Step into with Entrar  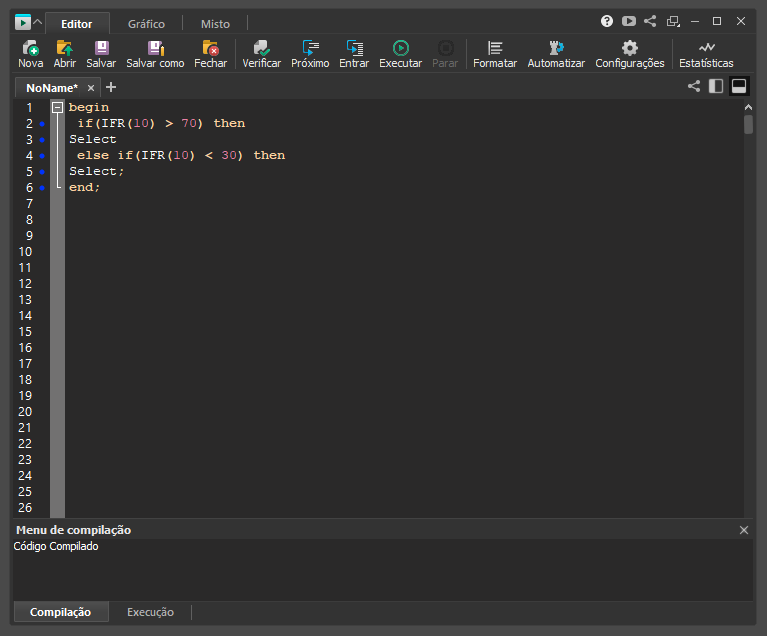click(x=354, y=54)
